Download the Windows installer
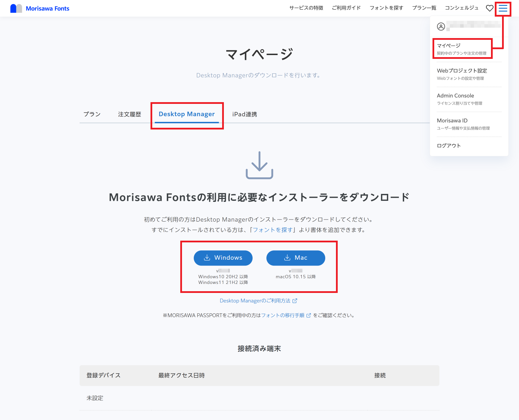 223,258
